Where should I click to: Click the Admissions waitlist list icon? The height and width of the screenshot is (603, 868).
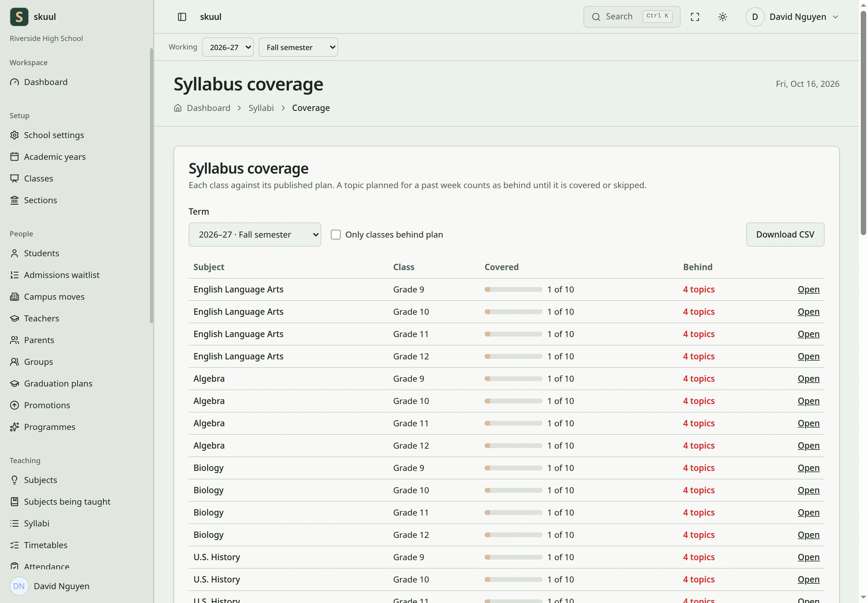14,275
